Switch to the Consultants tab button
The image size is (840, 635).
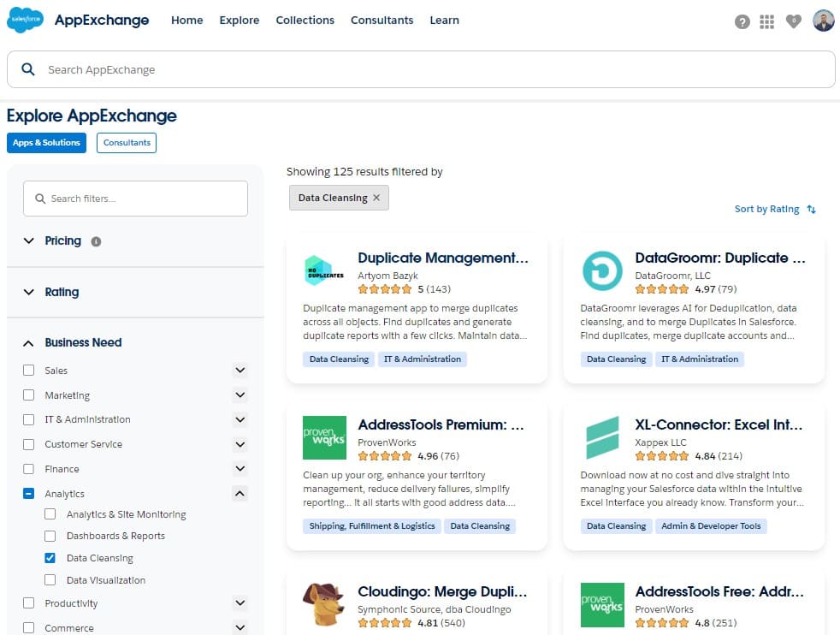click(127, 143)
